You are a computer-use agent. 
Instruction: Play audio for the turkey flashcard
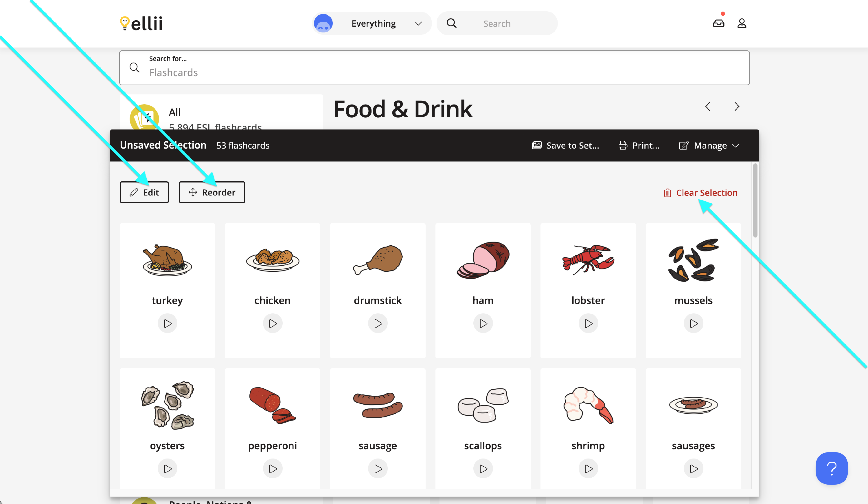coord(168,323)
